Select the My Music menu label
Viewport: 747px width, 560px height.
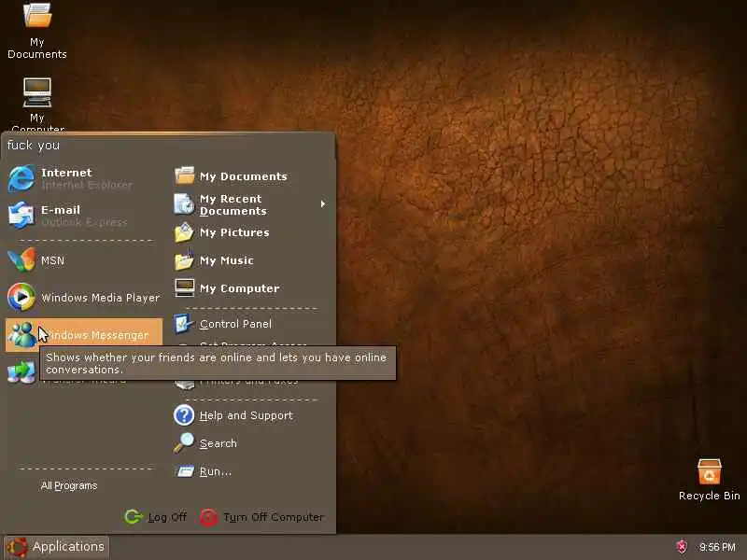point(227,260)
